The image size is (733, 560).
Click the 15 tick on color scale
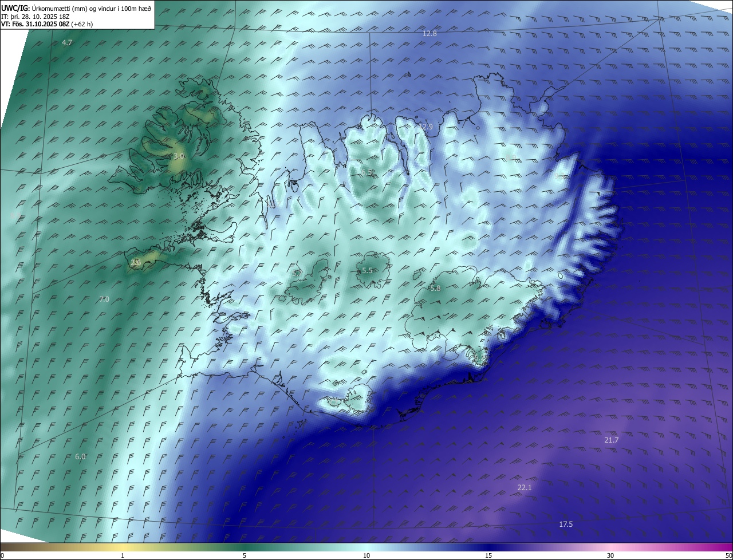[x=488, y=555]
